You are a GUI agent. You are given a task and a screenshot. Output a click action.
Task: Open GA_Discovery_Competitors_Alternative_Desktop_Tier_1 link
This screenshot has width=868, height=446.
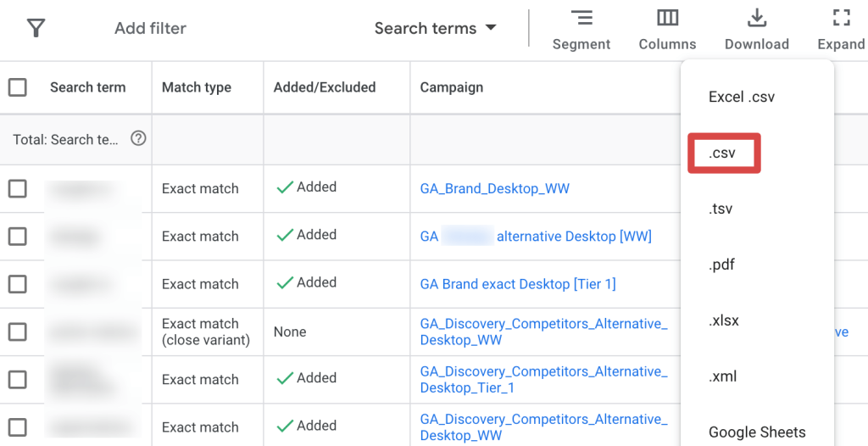(543, 380)
